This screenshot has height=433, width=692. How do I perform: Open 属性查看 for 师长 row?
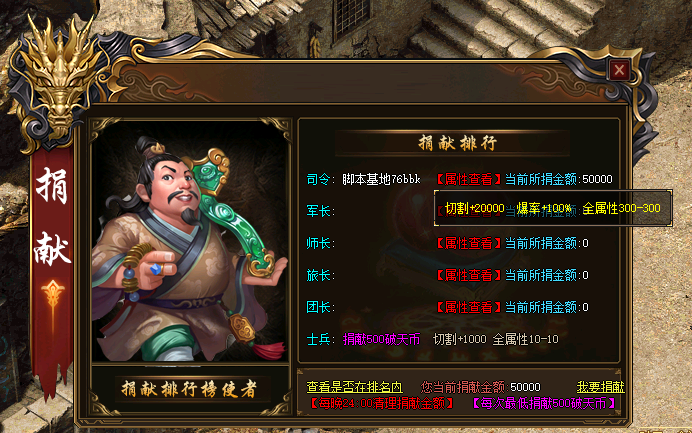click(469, 243)
